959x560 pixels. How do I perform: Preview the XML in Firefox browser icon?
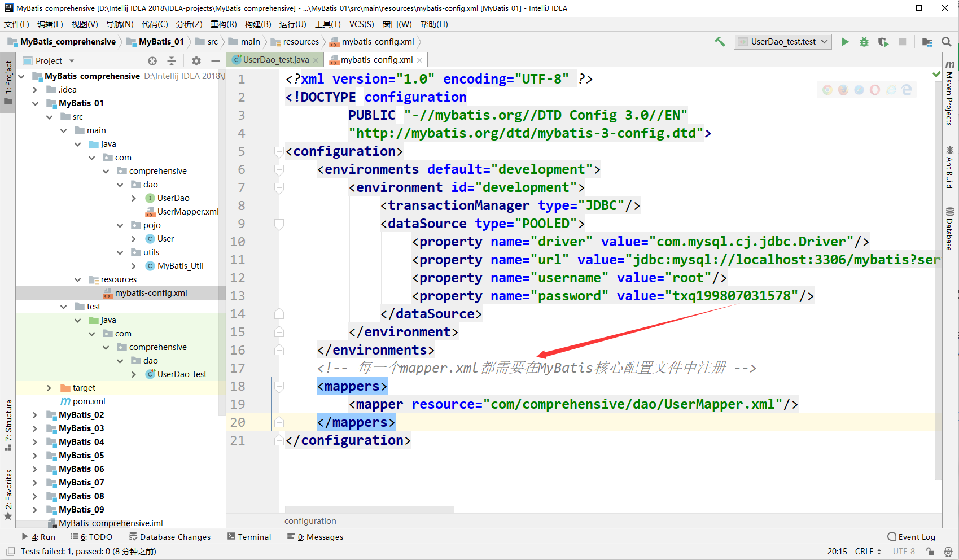tap(843, 90)
